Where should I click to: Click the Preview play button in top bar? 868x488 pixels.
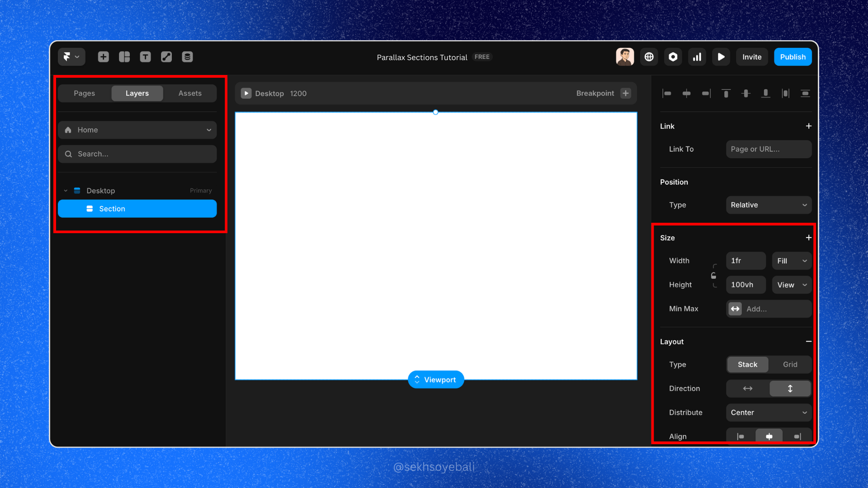click(x=721, y=57)
